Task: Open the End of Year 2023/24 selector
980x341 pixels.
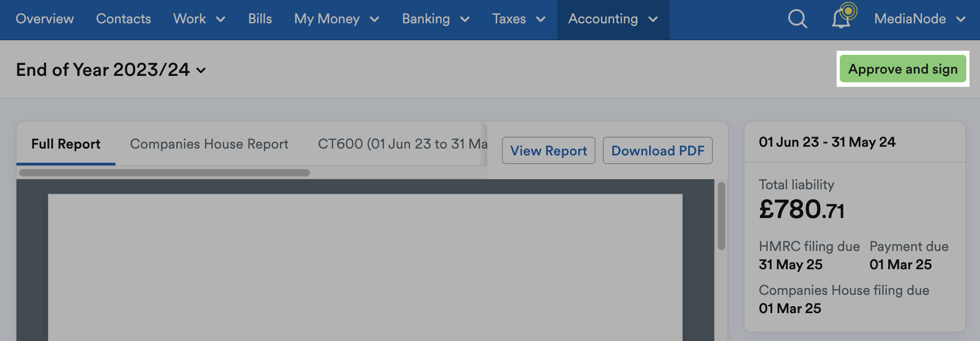Action: coord(111,70)
